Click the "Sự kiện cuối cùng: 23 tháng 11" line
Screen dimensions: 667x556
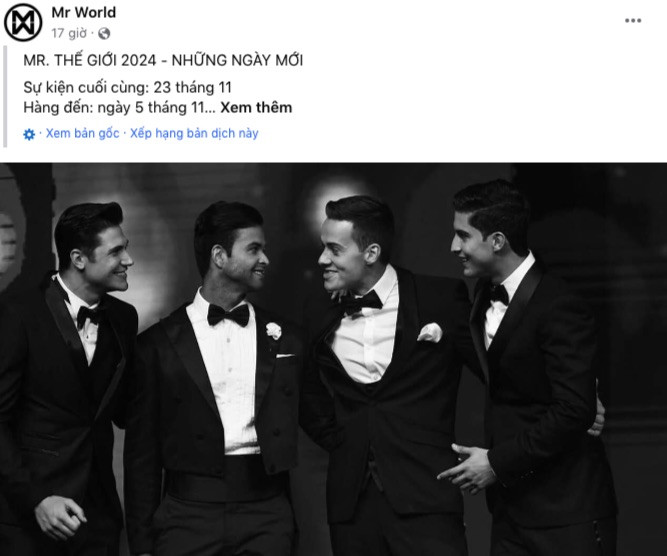tap(128, 87)
